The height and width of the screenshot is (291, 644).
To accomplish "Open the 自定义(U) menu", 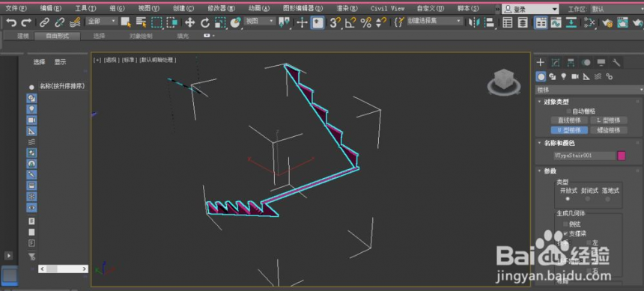I will (x=430, y=8).
